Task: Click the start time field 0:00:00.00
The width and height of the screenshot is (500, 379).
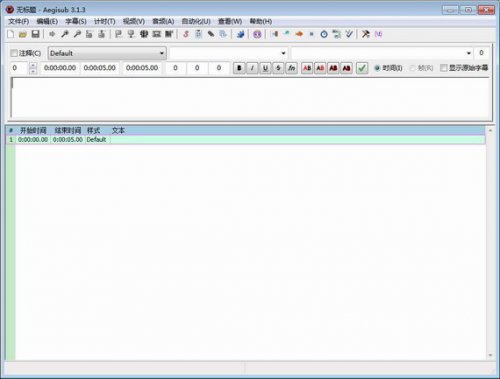Action: coord(60,68)
